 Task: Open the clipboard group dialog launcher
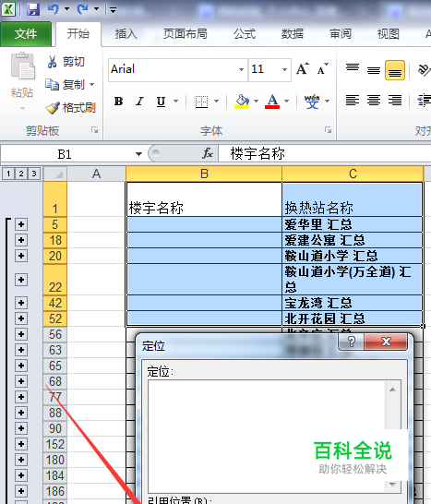[x=94, y=130]
